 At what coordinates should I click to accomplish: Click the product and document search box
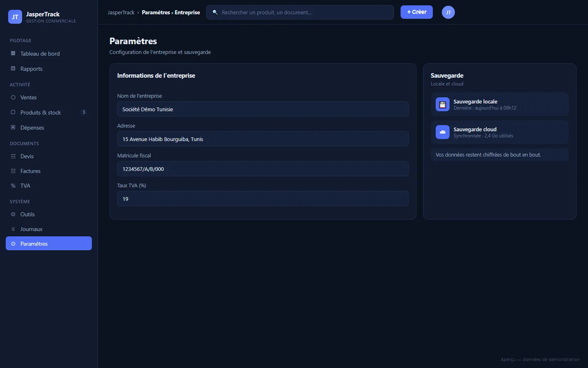(300, 12)
